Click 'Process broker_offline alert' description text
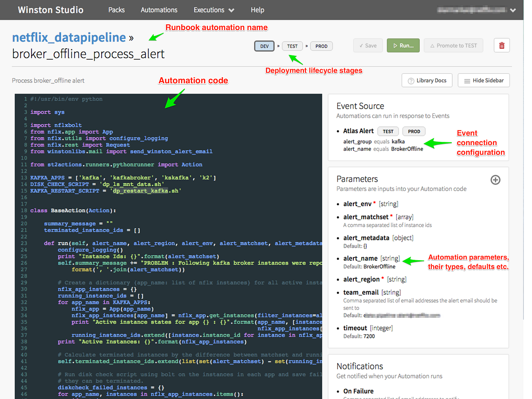 [x=48, y=81]
